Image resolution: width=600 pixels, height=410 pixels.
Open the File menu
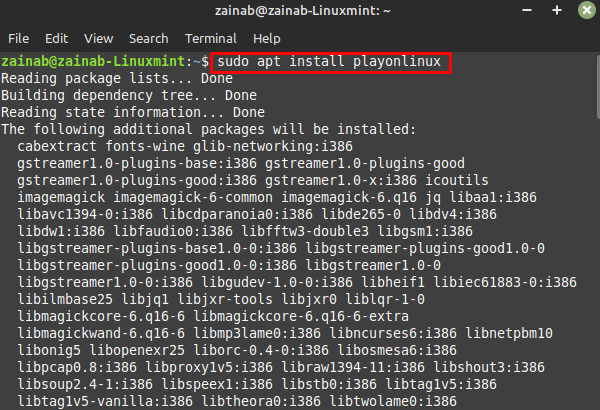click(18, 39)
